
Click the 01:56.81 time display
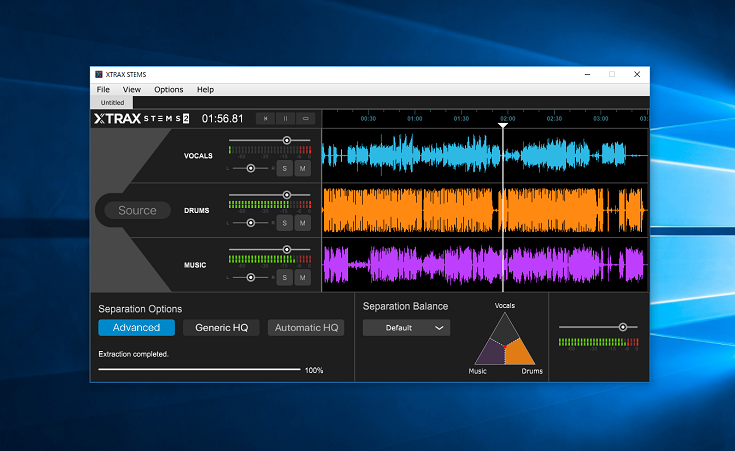pyautogui.click(x=223, y=119)
